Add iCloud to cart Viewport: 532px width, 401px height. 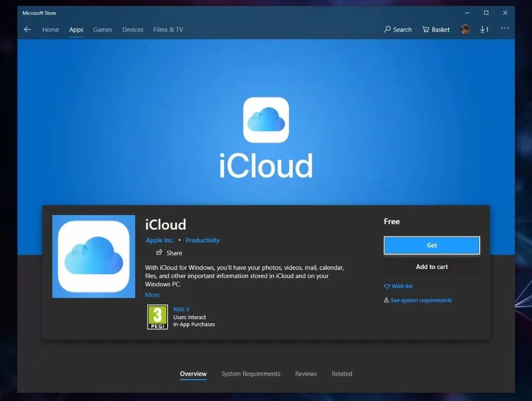coord(431,266)
